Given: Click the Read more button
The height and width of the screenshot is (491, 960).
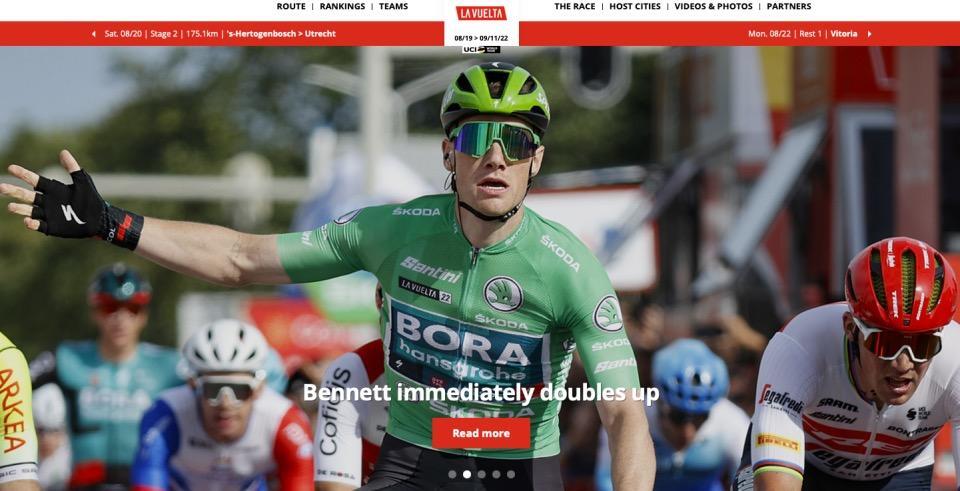Looking at the screenshot, I should tap(481, 433).
